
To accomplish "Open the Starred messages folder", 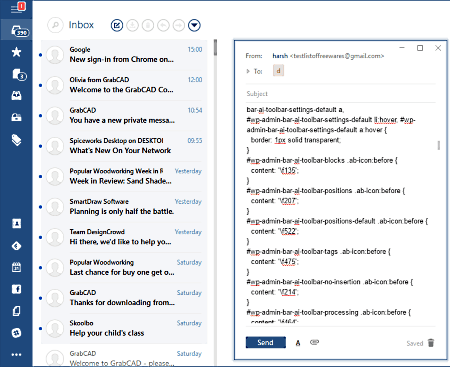I will (x=16, y=52).
